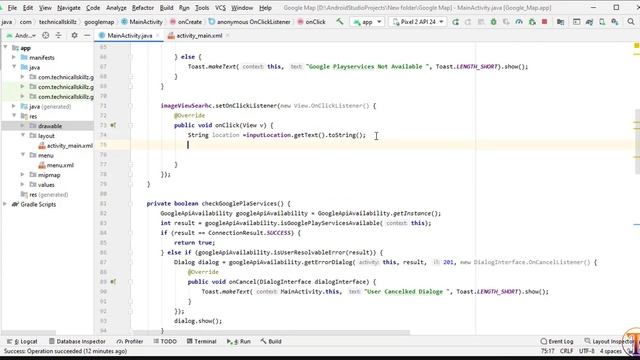
Task: Click the Profile app gauge icon
Action: click(519, 22)
